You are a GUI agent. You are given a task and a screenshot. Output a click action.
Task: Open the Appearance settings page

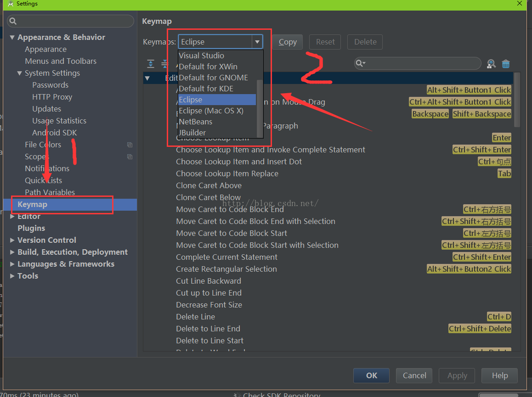pyautogui.click(x=46, y=49)
